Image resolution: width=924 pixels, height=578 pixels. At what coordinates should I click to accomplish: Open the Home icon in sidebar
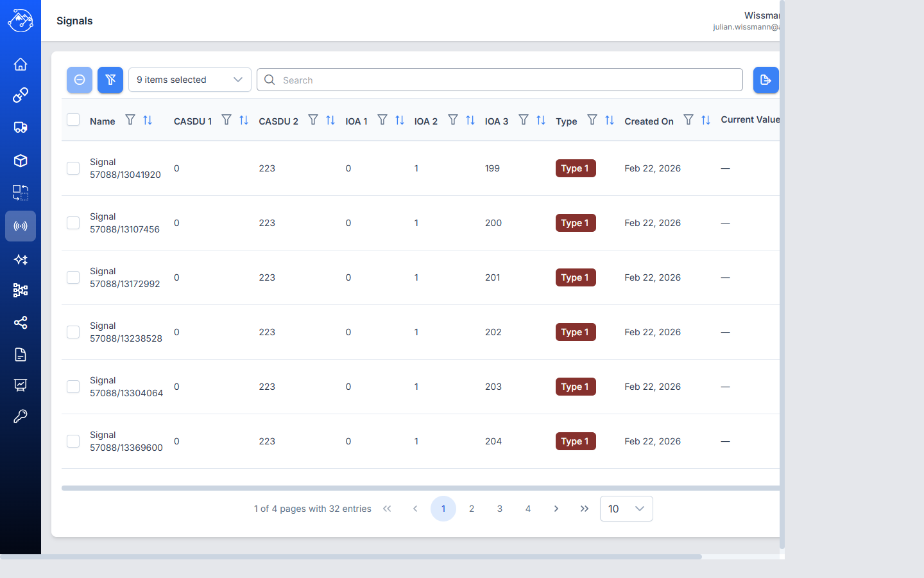click(x=21, y=64)
